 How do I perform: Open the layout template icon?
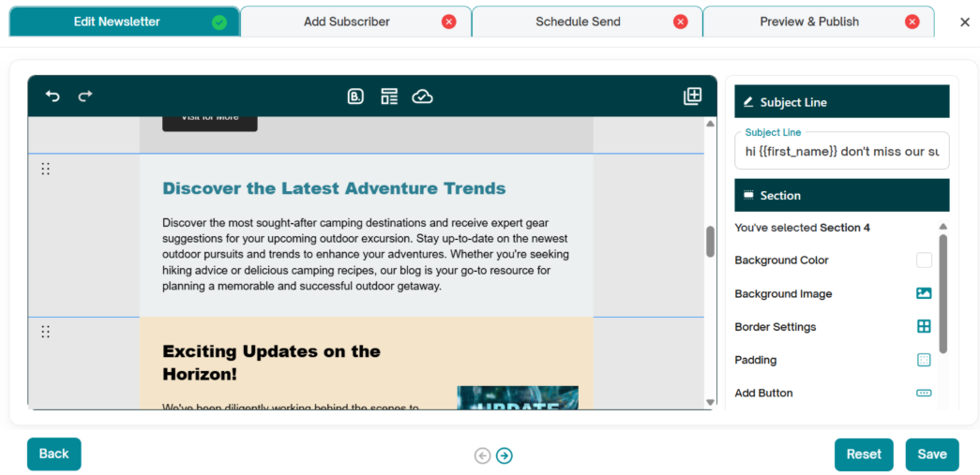[389, 96]
